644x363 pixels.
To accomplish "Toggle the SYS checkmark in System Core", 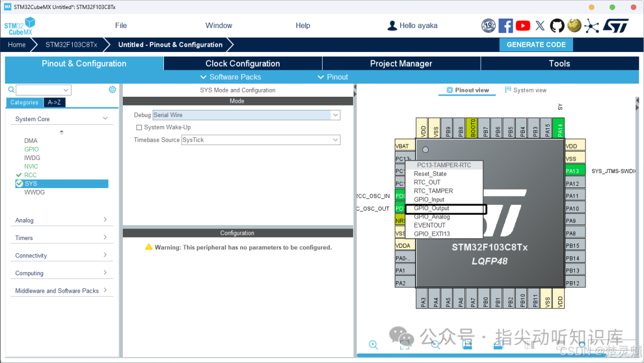I will tap(19, 183).
